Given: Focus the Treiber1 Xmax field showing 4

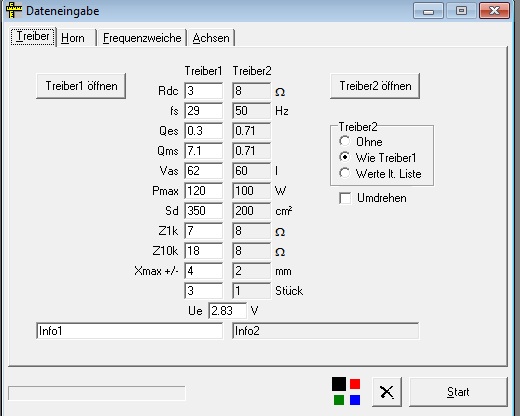Looking at the screenshot, I should click(203, 271).
